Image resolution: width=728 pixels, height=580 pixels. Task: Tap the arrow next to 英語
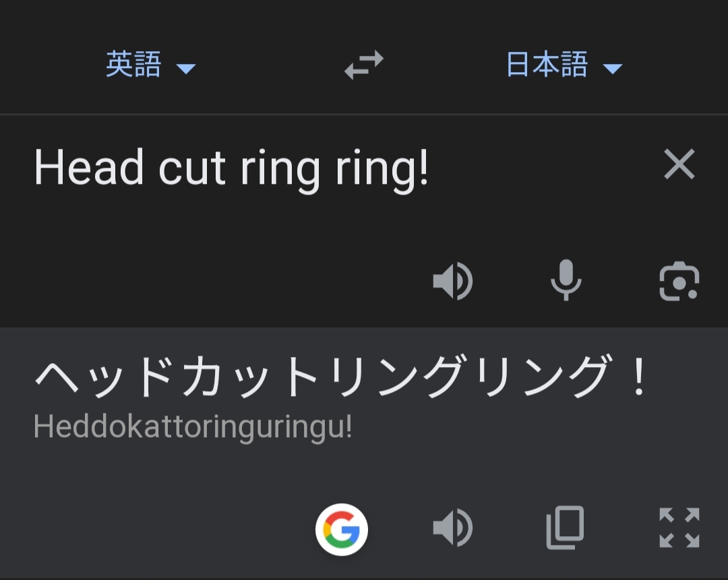(x=186, y=69)
